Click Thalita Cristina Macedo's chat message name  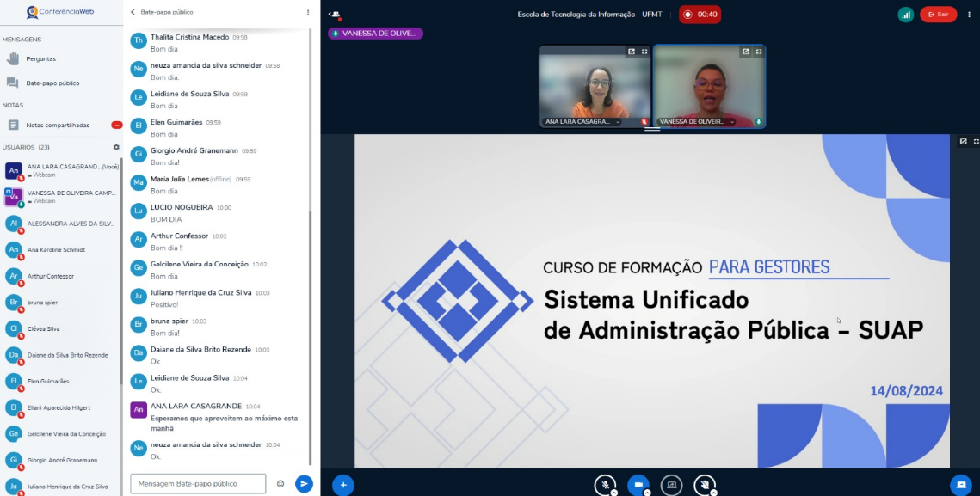pyautogui.click(x=189, y=38)
